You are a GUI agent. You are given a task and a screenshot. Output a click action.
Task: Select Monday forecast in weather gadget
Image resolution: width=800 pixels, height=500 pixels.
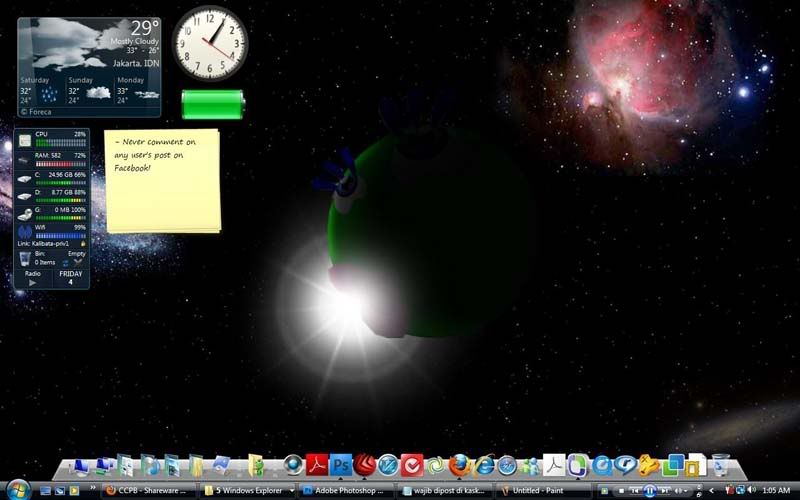(x=138, y=92)
